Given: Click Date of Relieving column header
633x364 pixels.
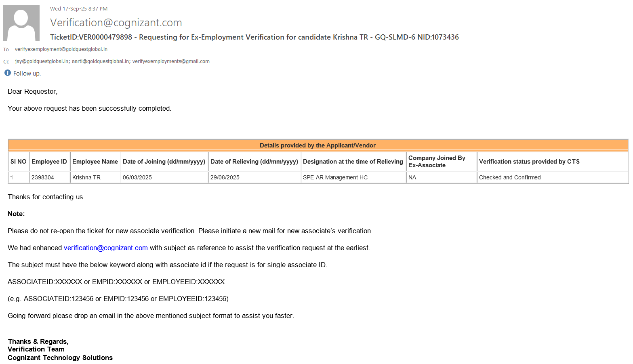Looking at the screenshot, I should pos(254,162).
